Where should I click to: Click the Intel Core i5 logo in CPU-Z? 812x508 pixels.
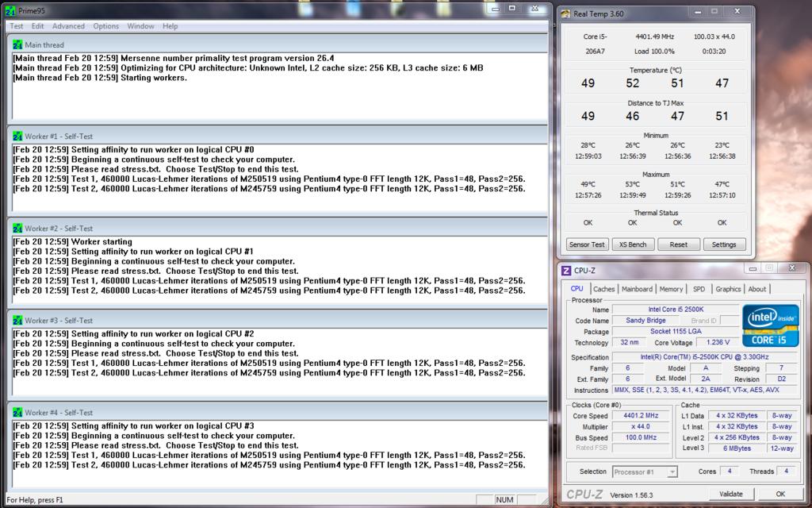(771, 325)
